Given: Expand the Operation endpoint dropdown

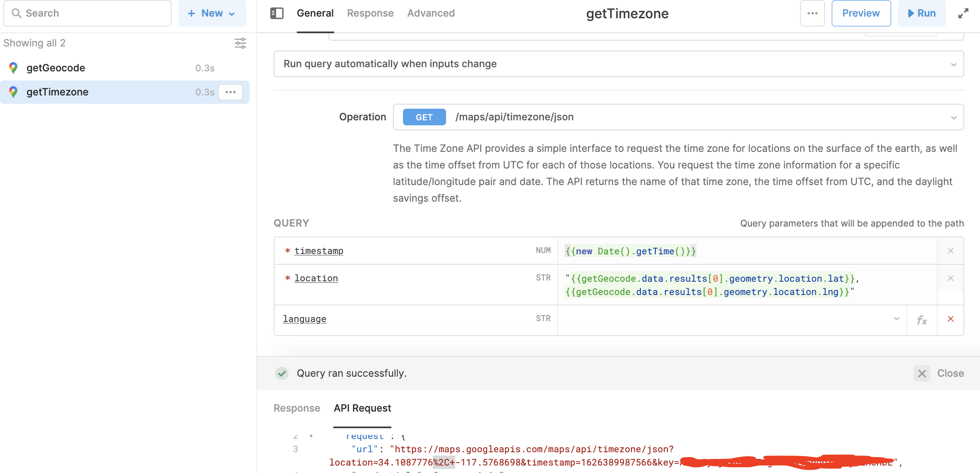Looking at the screenshot, I should [953, 117].
